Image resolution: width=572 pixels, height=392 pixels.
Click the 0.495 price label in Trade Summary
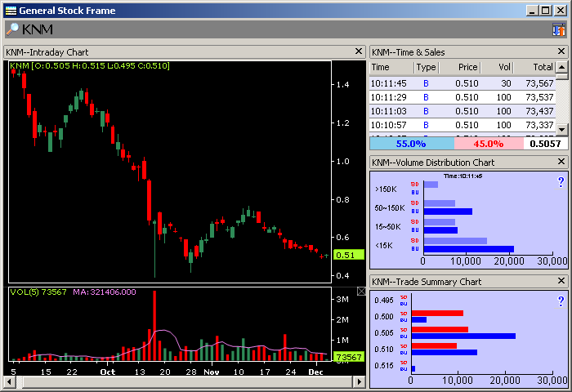point(384,301)
